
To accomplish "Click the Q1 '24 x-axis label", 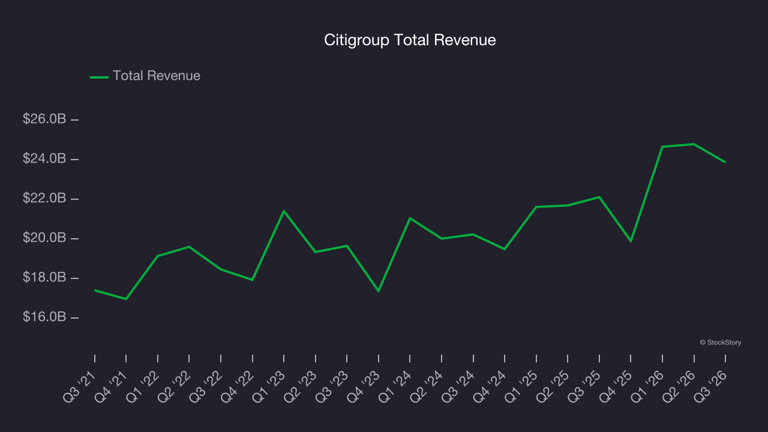I will (395, 387).
